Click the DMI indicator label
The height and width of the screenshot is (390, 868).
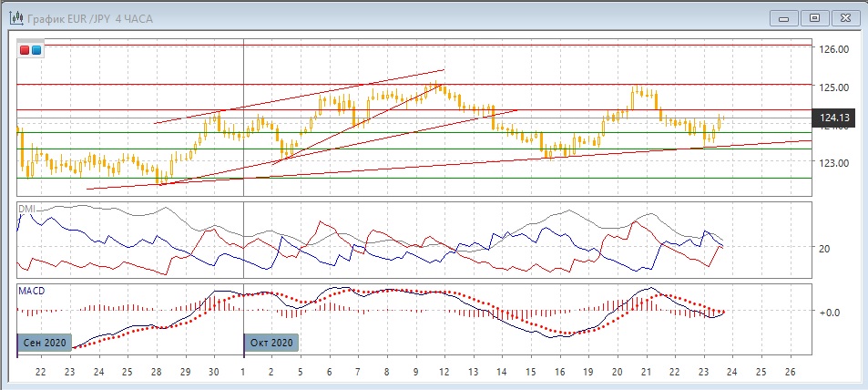point(28,209)
